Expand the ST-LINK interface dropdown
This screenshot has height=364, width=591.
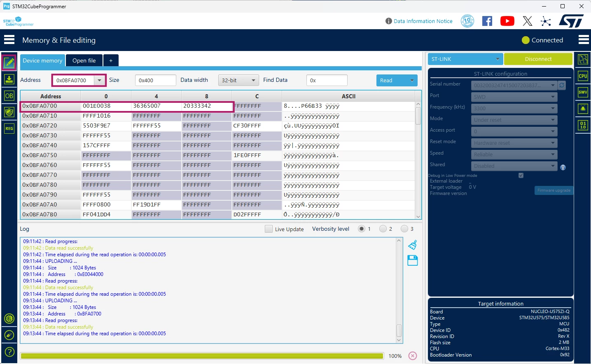465,59
